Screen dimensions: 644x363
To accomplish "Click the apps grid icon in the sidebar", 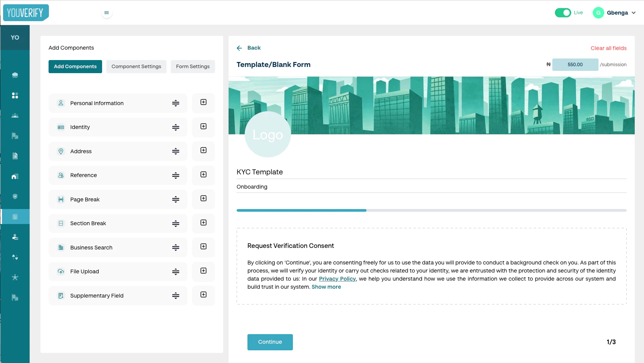I will point(15,95).
